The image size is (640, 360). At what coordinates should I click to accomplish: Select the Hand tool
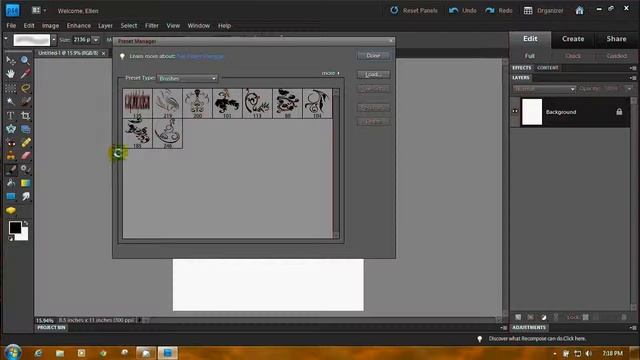11,74
